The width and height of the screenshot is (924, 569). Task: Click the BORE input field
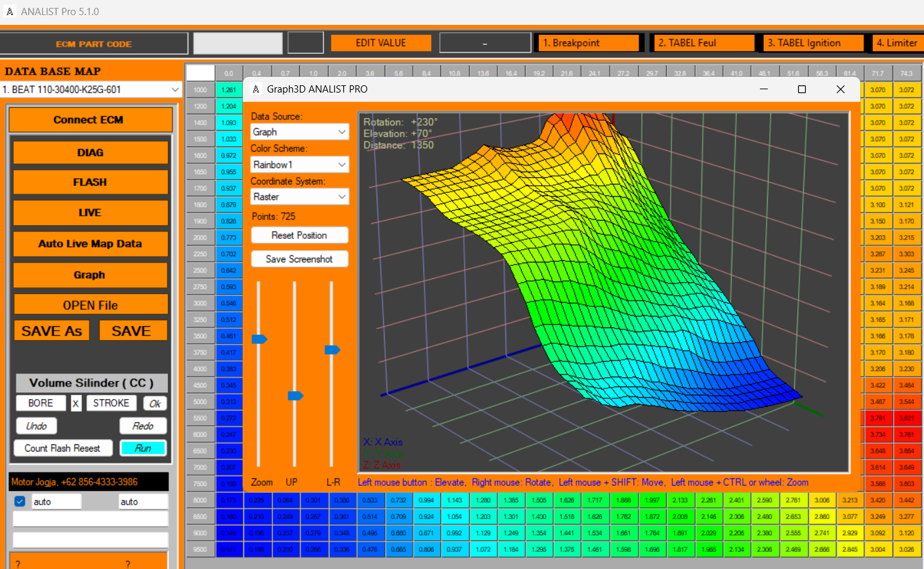pyautogui.click(x=41, y=403)
